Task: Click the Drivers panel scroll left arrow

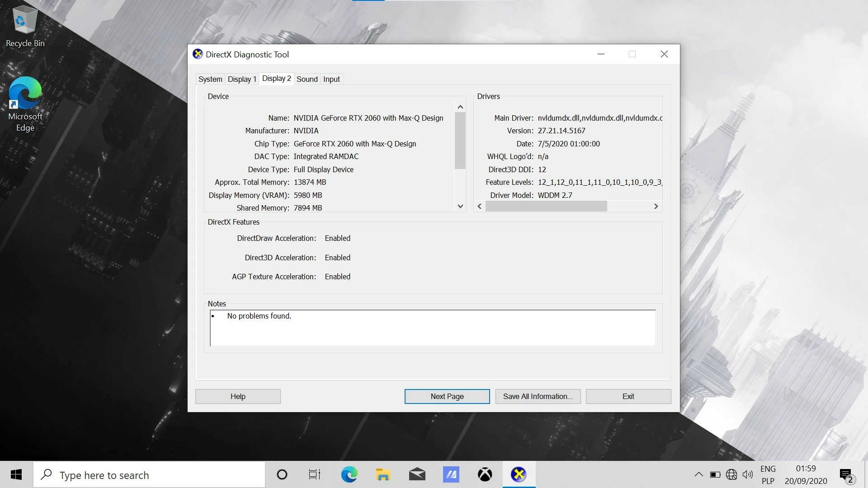Action: tap(480, 206)
